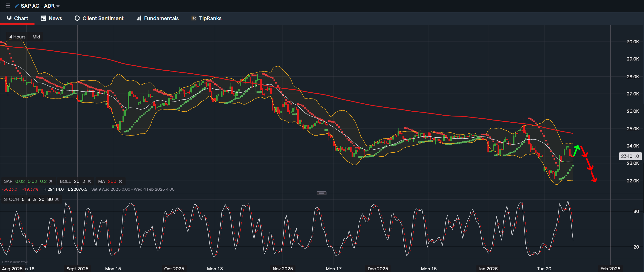This screenshot has width=644, height=272.
Task: Remove the STOCH indicator panel
Action: [x=57, y=199]
